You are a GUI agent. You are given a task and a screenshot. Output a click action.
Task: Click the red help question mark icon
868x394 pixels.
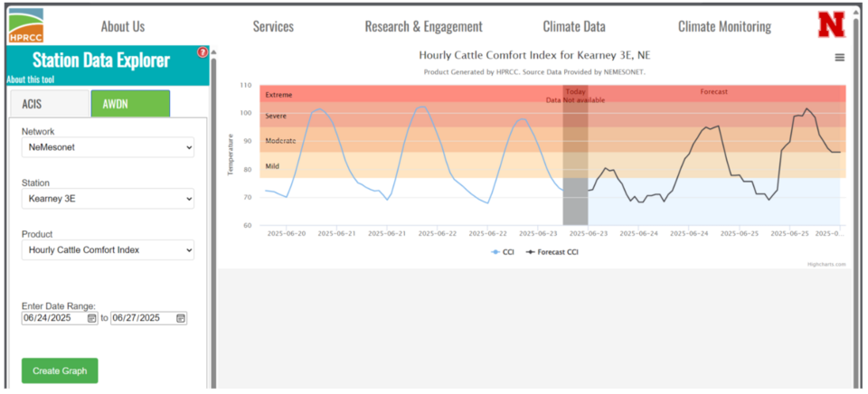[x=203, y=52]
